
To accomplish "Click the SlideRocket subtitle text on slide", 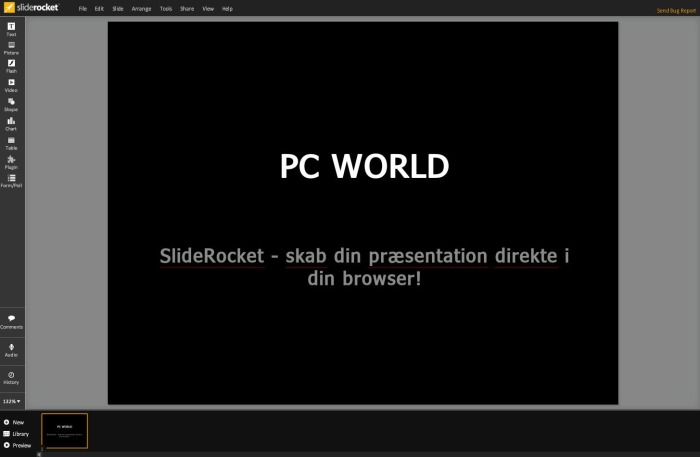I will click(364, 267).
